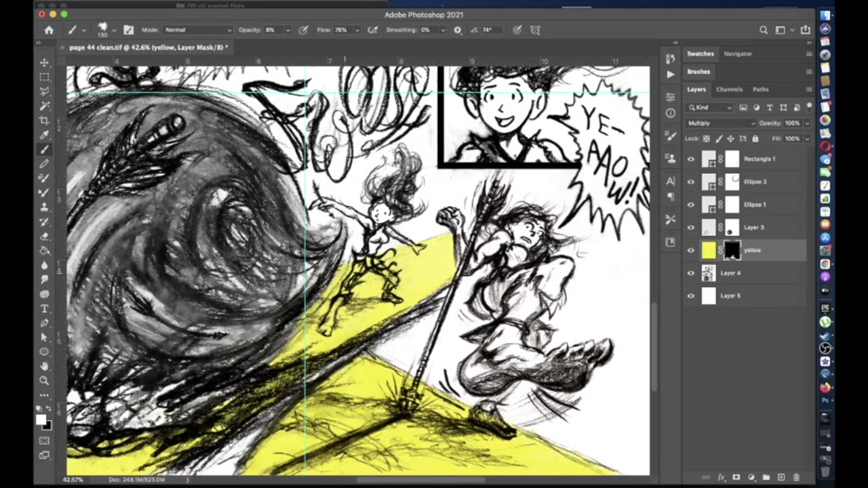The height and width of the screenshot is (488, 868).
Task: Delete the layer with the trash icon
Action: (x=796, y=477)
